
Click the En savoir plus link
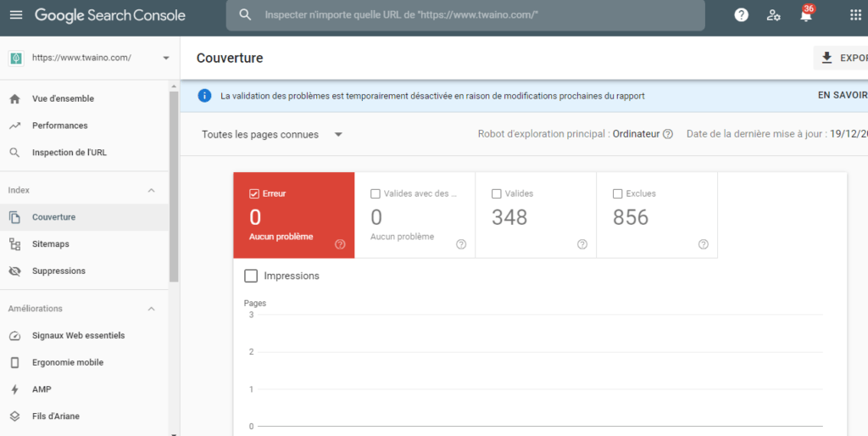[x=842, y=96]
